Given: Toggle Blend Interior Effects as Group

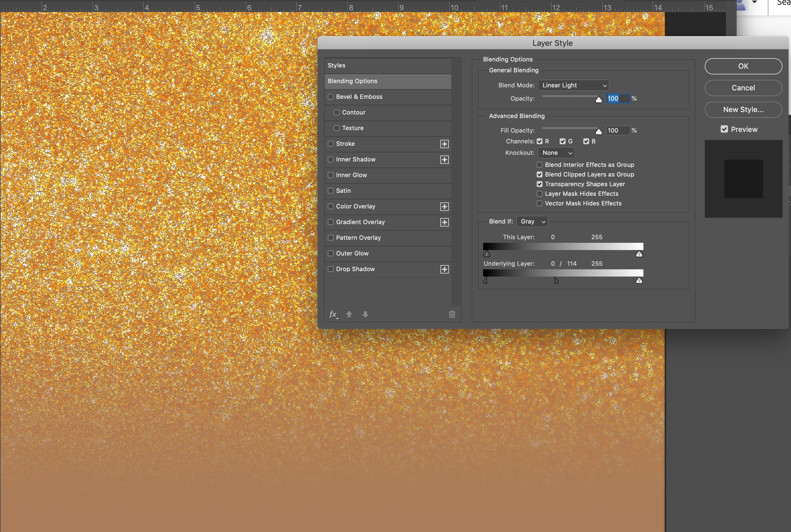Looking at the screenshot, I should pyautogui.click(x=540, y=165).
